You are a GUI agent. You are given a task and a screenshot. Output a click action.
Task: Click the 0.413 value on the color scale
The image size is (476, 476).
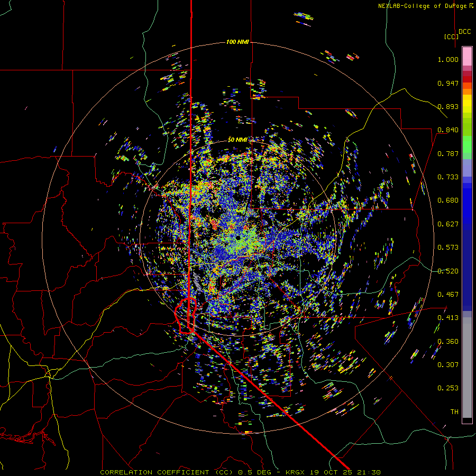pos(448,318)
